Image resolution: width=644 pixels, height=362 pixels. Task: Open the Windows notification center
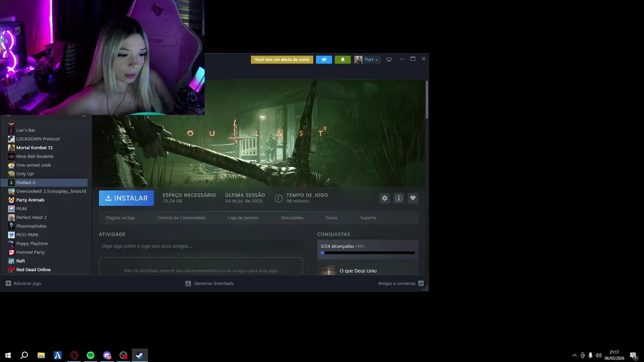[x=633, y=355]
